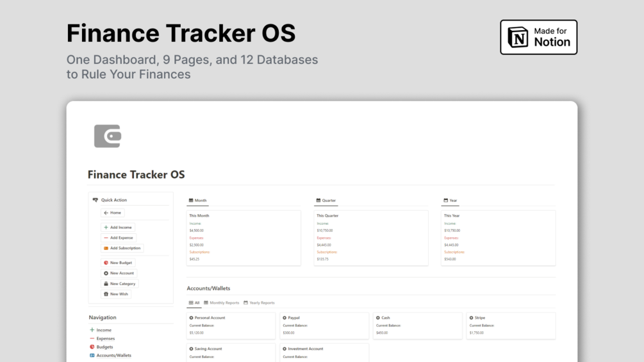Click the Cash account card icon

click(x=378, y=318)
